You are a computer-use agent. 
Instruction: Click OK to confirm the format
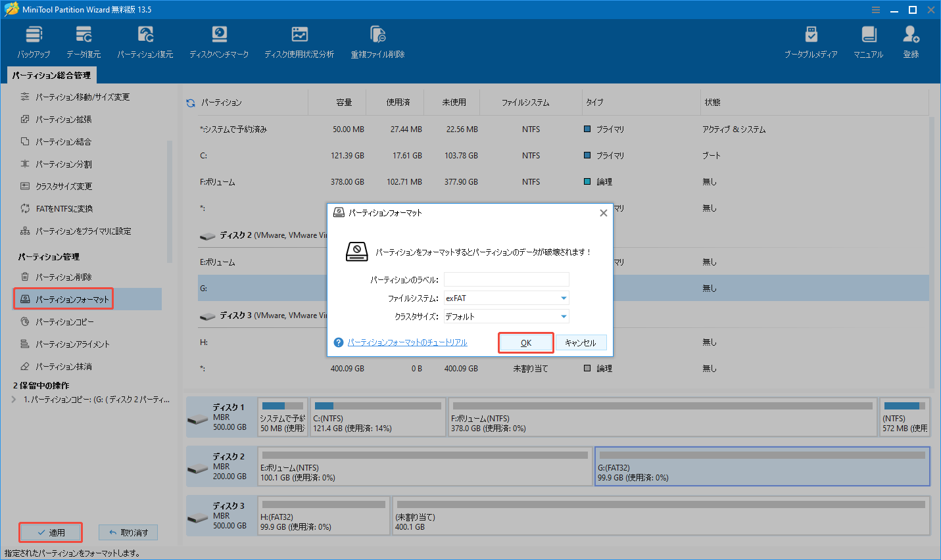[x=525, y=342]
